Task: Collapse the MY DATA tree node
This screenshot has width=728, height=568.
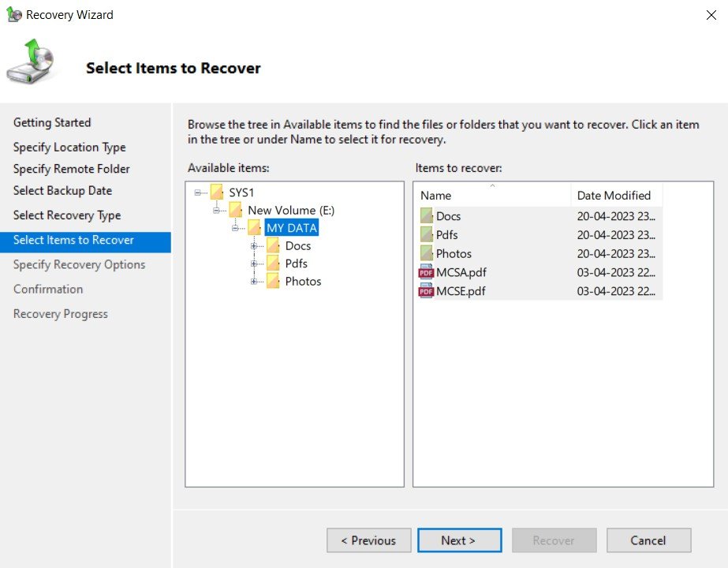Action: pyautogui.click(x=235, y=228)
